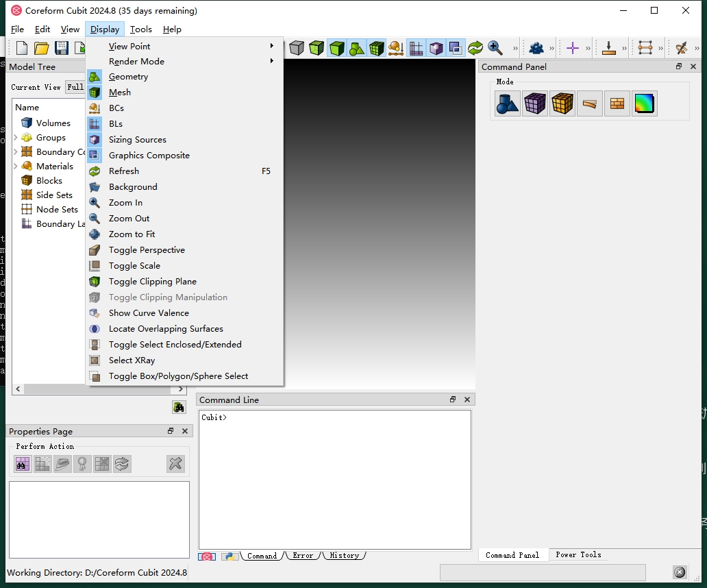
Task: Click Model Tree horizontal scrollbar
Action: coord(97,389)
